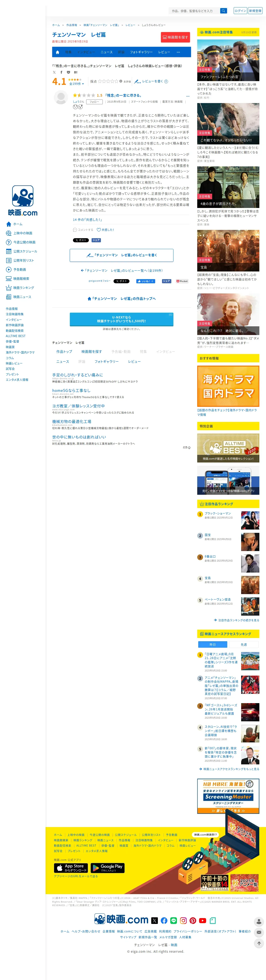Click the X social icon in footer
Image resolution: width=266 pixels, height=980 pixels.
click(154, 921)
